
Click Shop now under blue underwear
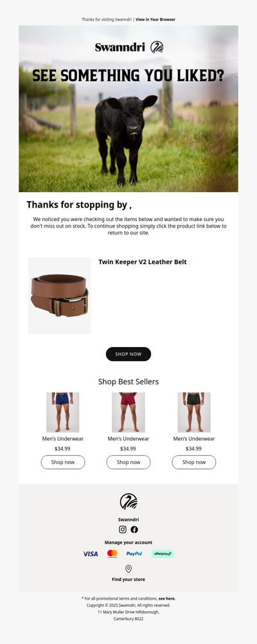(63, 462)
